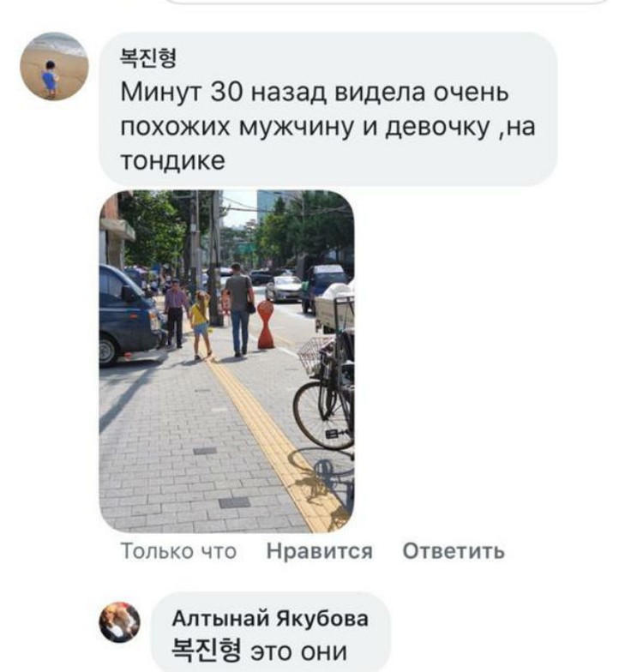
Task: Open 복진형's beach profile avatar
Action: [x=54, y=66]
